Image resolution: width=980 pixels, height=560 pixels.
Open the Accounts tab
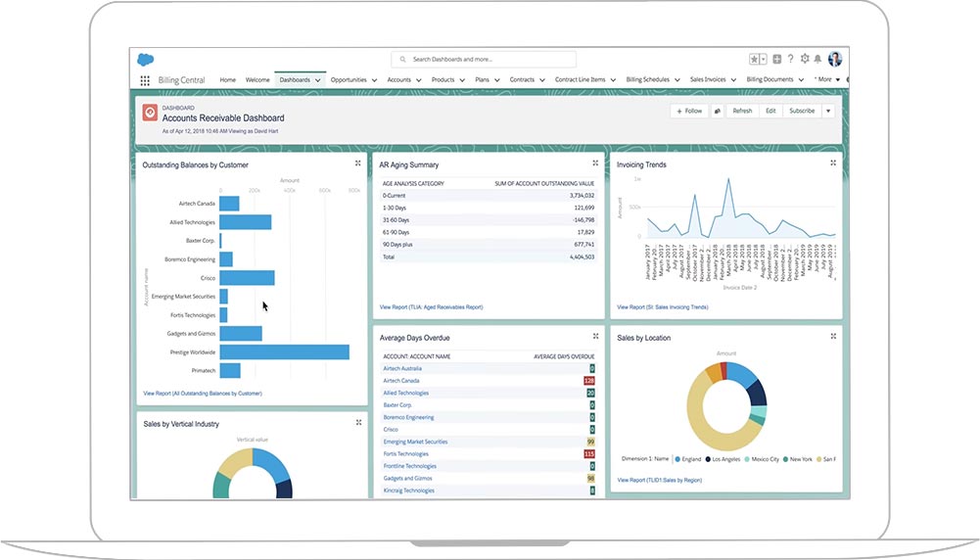(398, 80)
